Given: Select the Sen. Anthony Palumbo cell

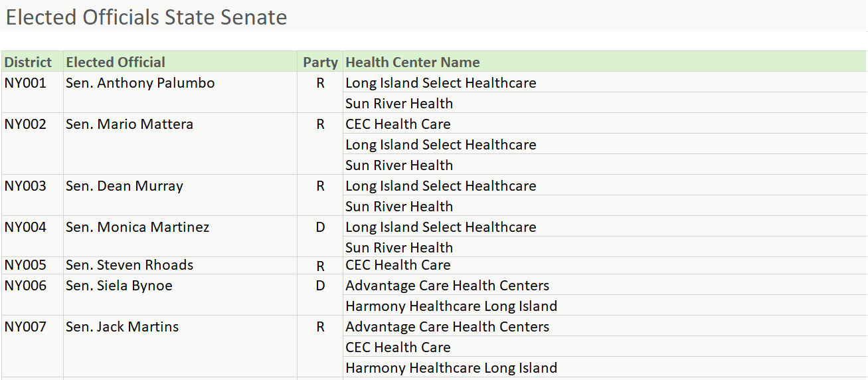Looking at the screenshot, I should (140, 83).
